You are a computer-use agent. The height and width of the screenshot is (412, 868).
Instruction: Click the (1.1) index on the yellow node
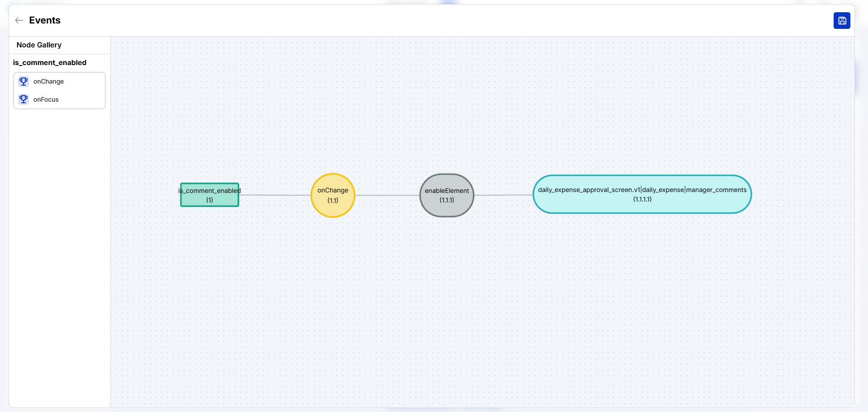(333, 201)
